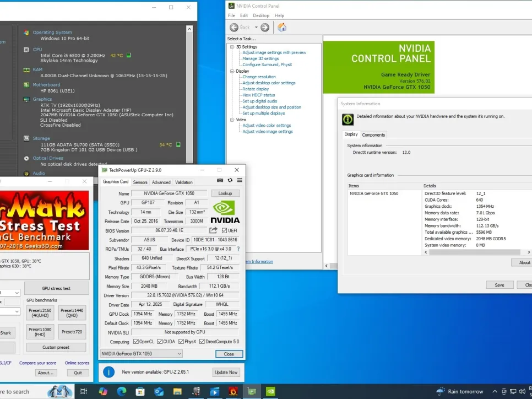Toggle the DirectCompute 5.0 checkbox
532x399 pixels.
[x=202, y=341]
